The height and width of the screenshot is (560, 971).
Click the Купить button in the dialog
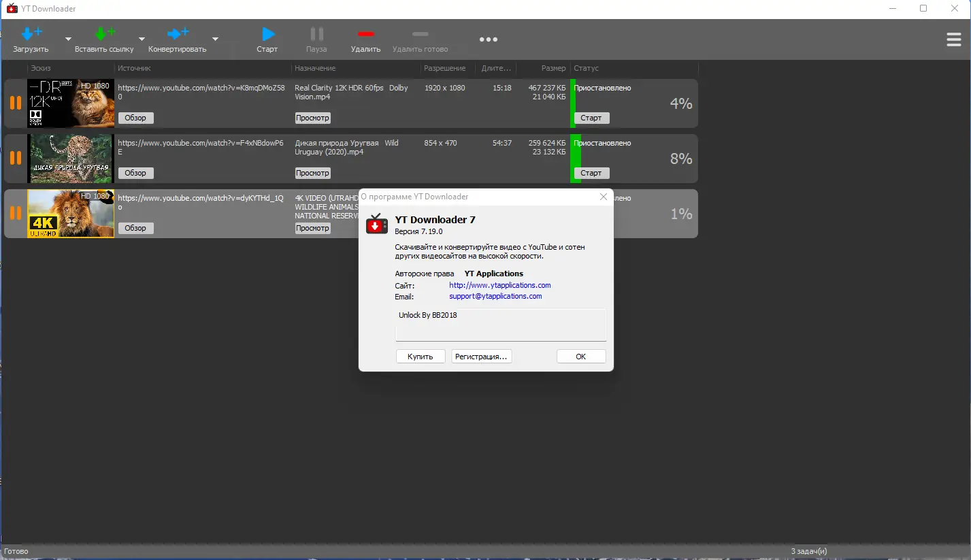[x=420, y=356]
